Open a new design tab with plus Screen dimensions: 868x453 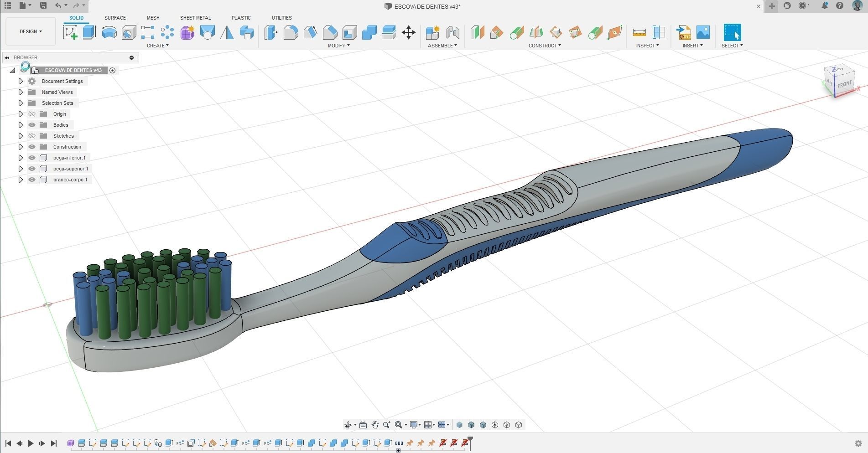pyautogui.click(x=772, y=6)
